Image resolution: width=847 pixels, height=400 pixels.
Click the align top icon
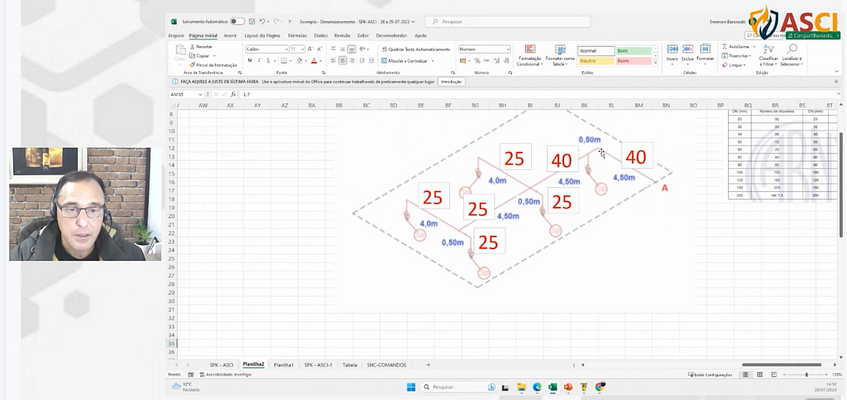point(333,49)
